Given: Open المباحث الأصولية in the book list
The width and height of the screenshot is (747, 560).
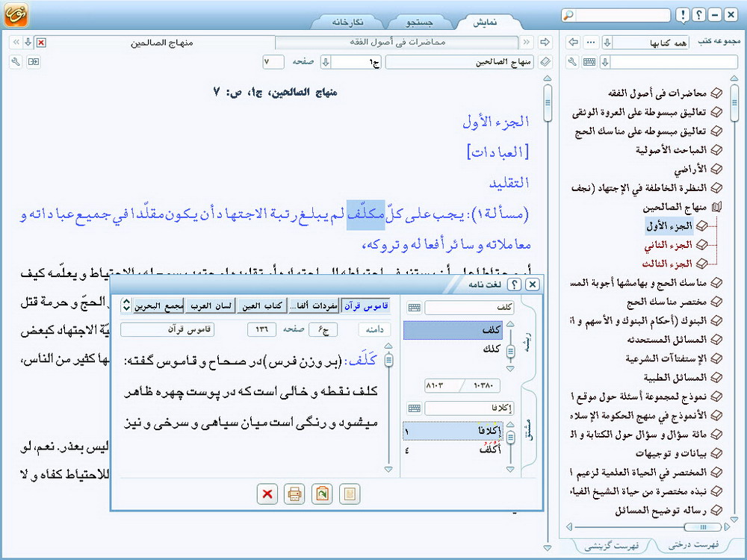Looking at the screenshot, I should (x=672, y=151).
